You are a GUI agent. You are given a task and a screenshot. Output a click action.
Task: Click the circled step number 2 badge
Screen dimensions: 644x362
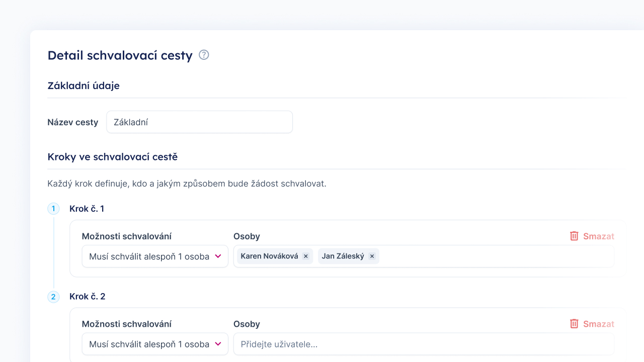53,297
